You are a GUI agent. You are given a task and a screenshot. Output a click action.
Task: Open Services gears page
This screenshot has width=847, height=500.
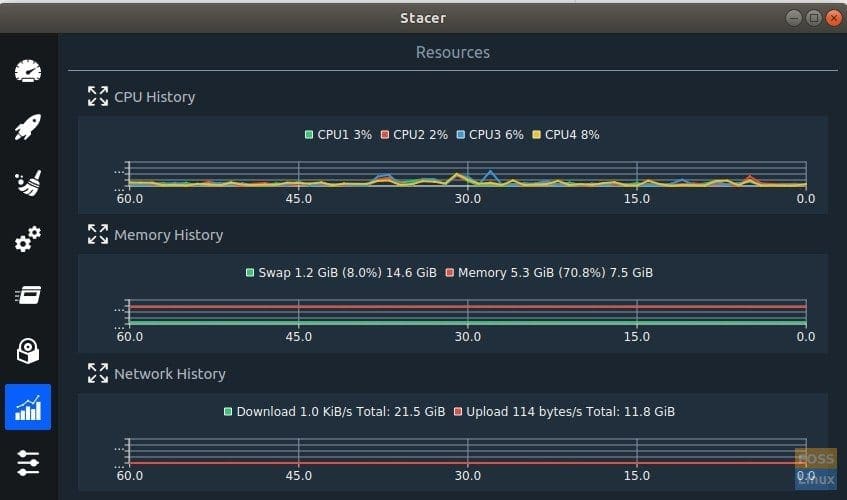(28, 239)
